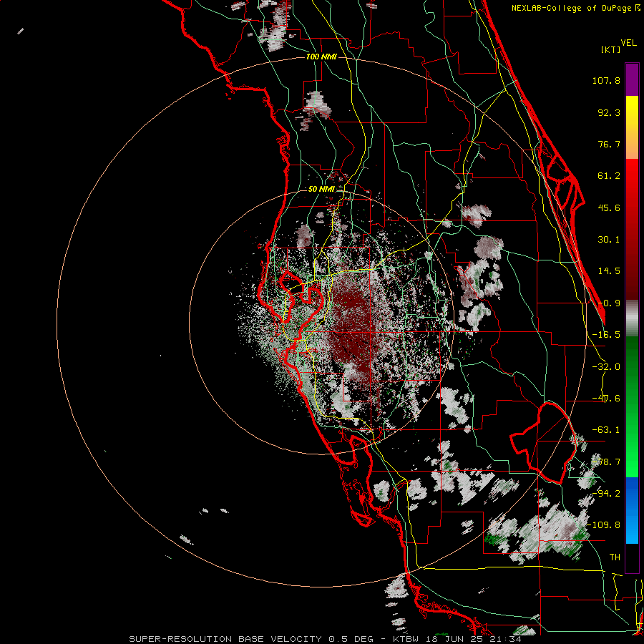Viewport: 644px width, 644px height.
Task: Pick the red segment of velocity color bar
Action: pos(632,229)
